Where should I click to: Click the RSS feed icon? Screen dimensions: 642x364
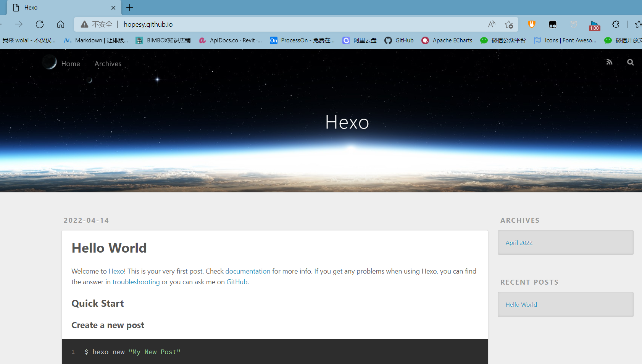609,62
